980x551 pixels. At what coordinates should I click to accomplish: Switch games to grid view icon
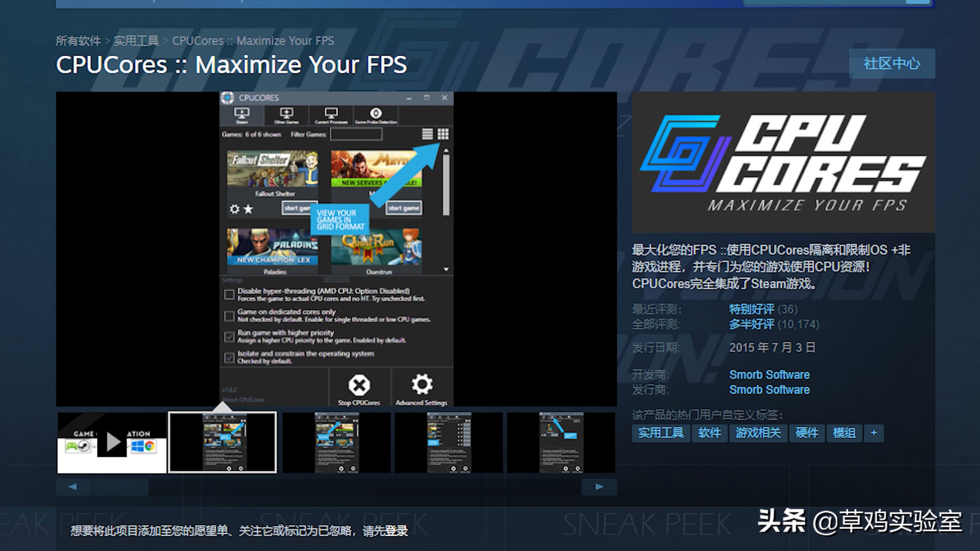coord(443,134)
